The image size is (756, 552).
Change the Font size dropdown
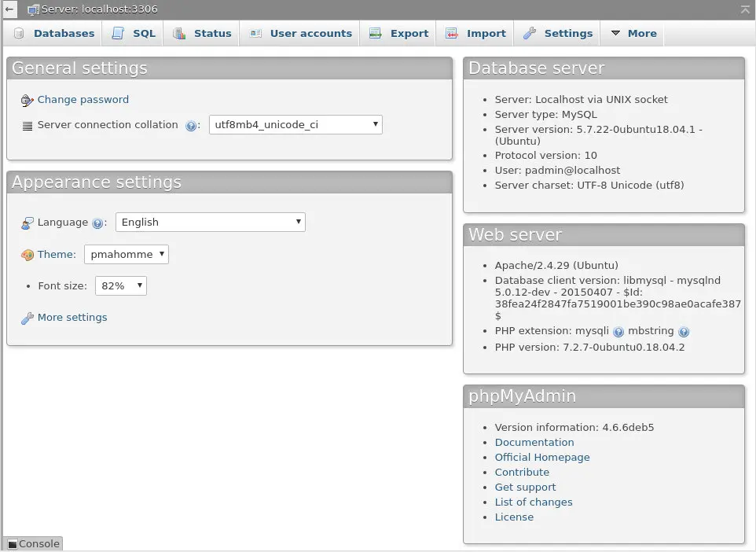[121, 286]
